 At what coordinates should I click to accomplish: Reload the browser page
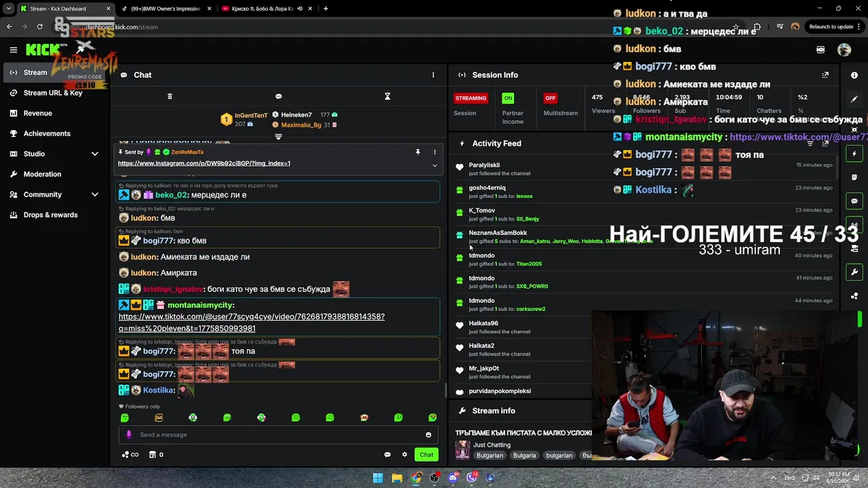[x=40, y=27]
